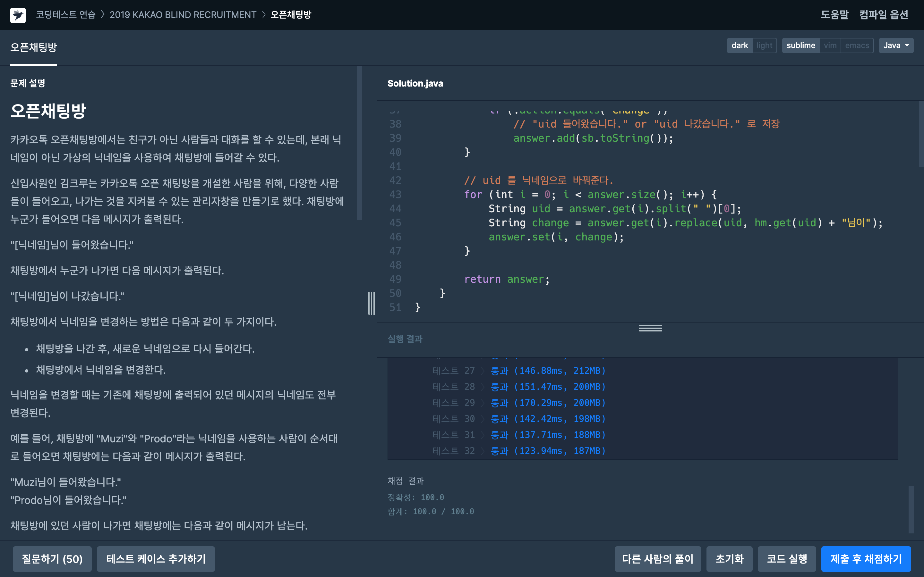Open the Java language dropdown
The height and width of the screenshot is (577, 924).
tap(896, 46)
